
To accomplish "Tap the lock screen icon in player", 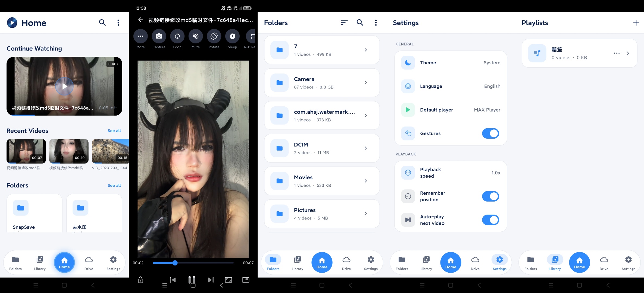I will (140, 280).
